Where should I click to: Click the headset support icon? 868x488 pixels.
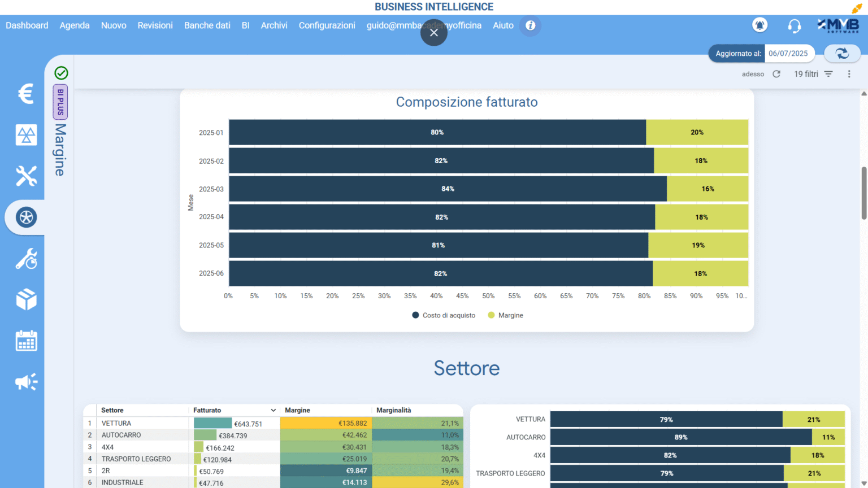[x=794, y=26]
